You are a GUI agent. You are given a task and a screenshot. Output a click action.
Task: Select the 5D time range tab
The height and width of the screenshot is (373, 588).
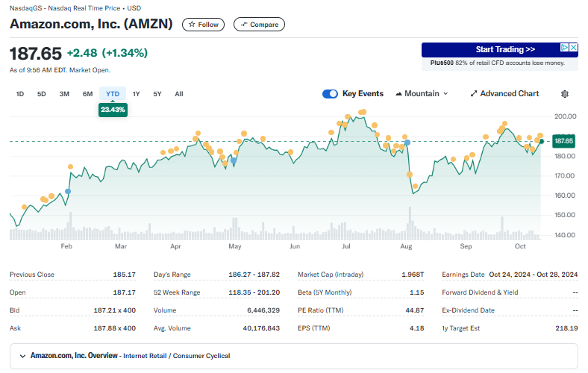point(41,94)
